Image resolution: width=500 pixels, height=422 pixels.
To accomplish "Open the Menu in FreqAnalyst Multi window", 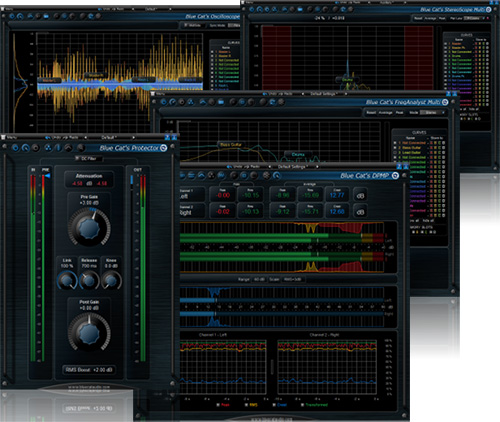I will pyautogui.click(x=158, y=94).
